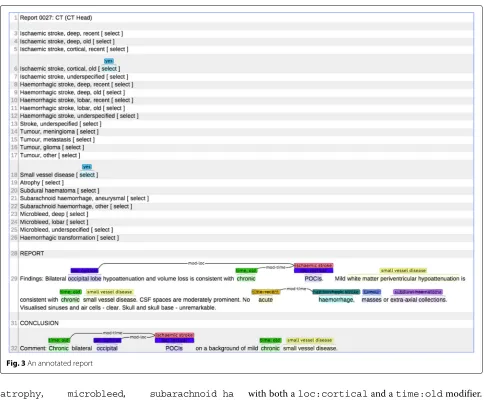Click select for Haemorrhagic stroke, underspecified
485x400 pixels.
(x=128, y=116)
